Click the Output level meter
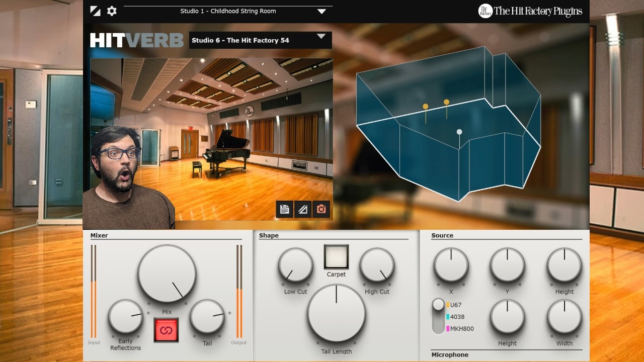The image size is (644, 362). 239,292
